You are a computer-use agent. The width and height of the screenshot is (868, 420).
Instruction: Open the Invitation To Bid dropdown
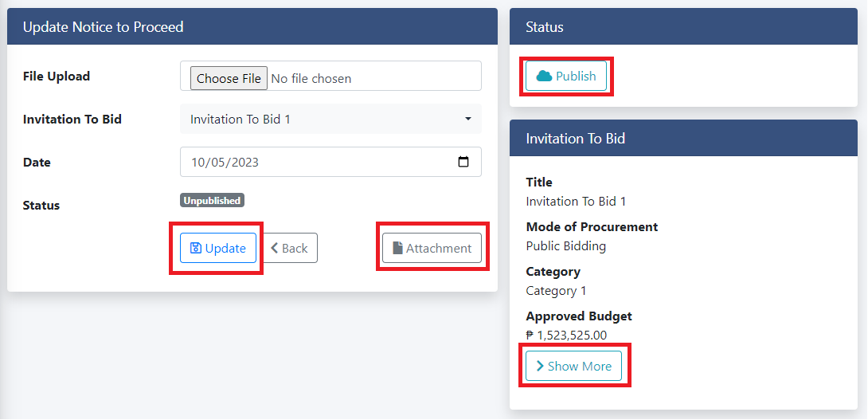[330, 119]
